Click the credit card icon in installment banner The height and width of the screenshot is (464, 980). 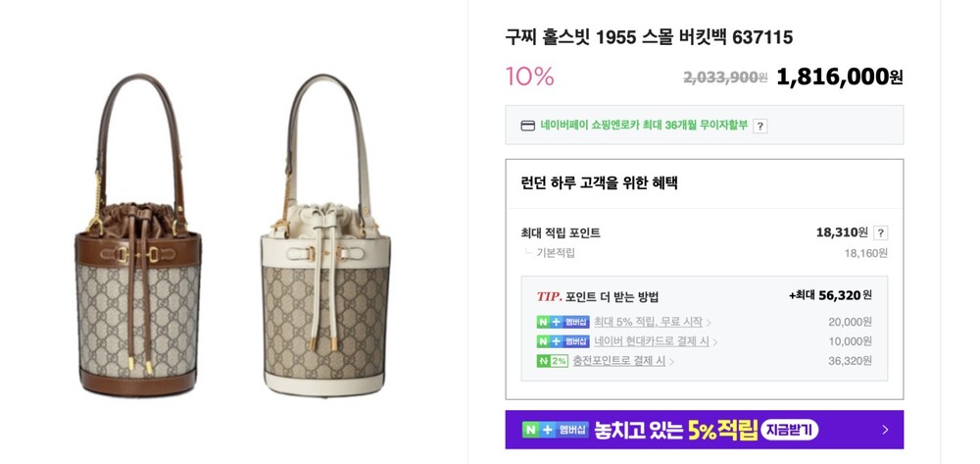pyautogui.click(x=527, y=126)
